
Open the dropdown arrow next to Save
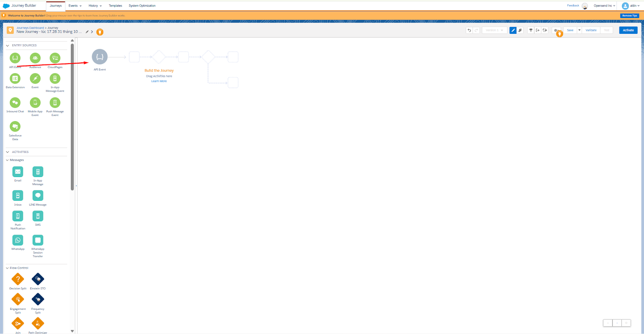[x=580, y=30]
